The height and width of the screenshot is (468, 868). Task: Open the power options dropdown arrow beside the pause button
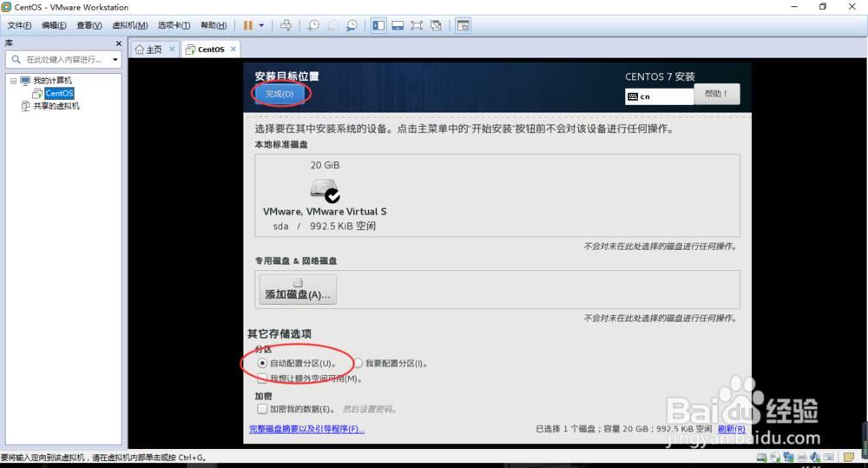[261, 25]
